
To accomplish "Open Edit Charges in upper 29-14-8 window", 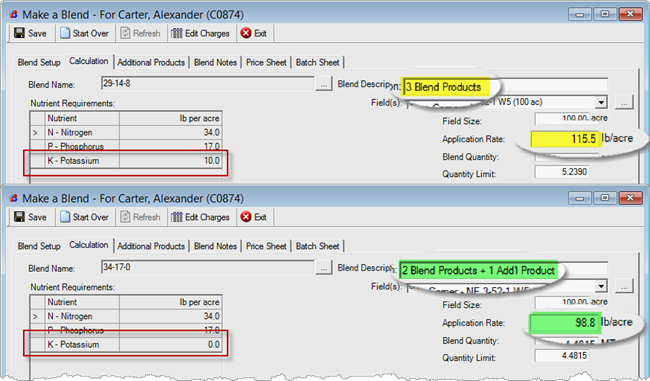I will [201, 33].
